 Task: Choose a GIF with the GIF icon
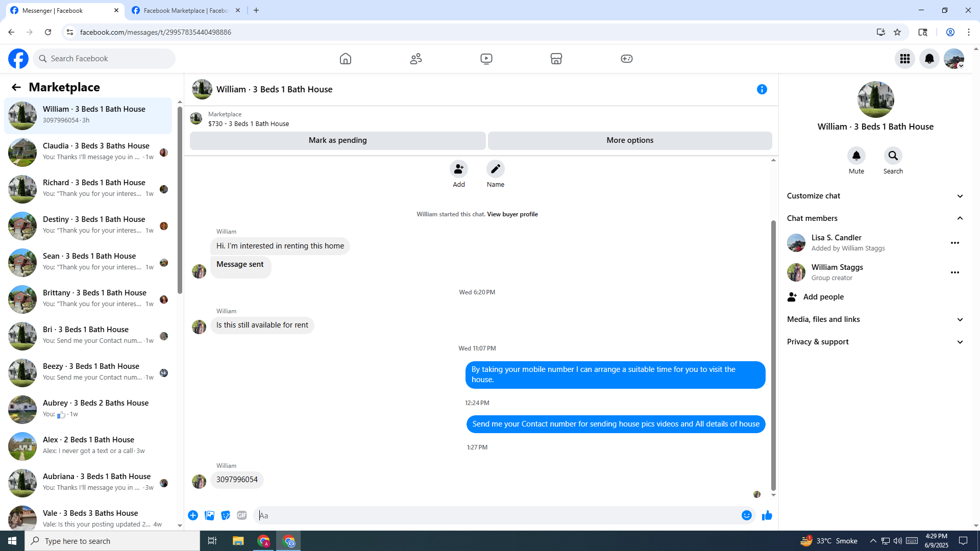[242, 515]
